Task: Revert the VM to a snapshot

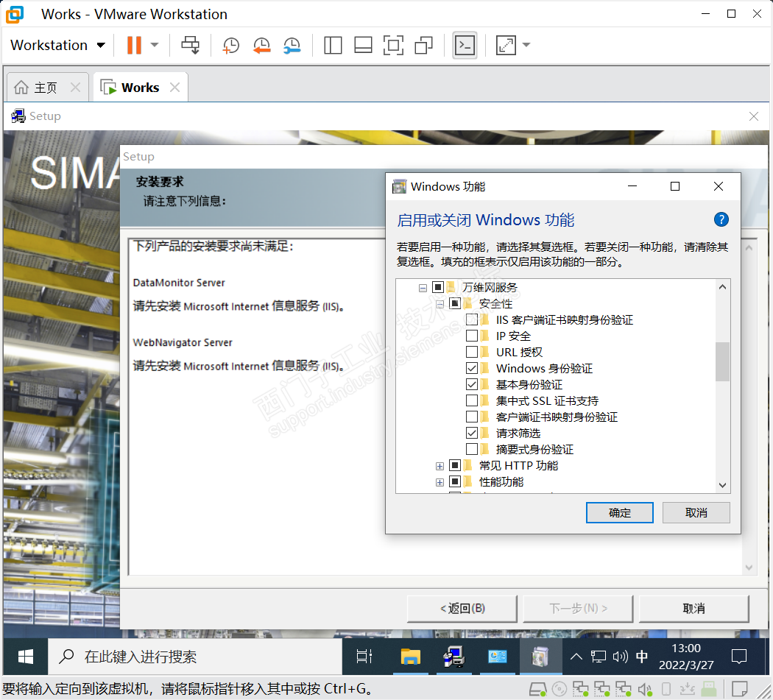Action: (262, 45)
